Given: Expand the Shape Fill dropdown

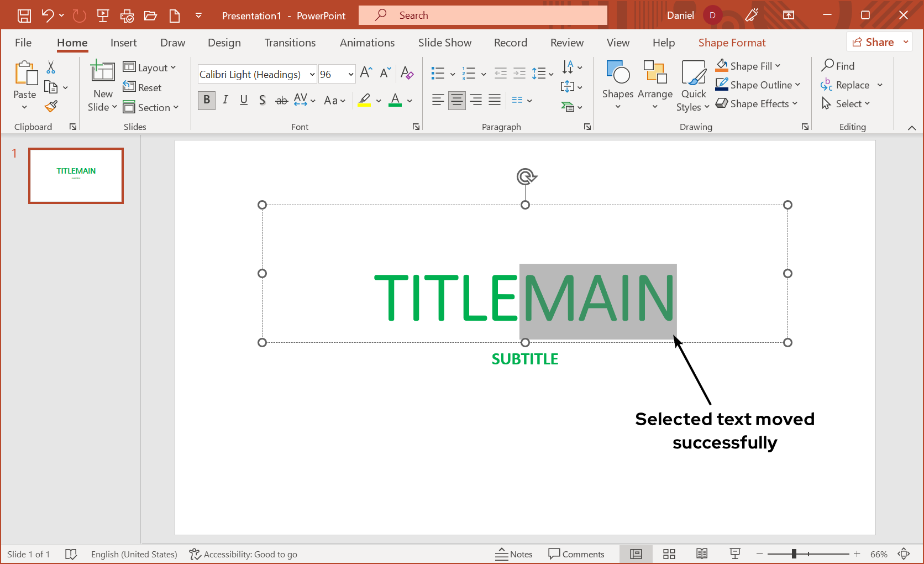Looking at the screenshot, I should [778, 66].
